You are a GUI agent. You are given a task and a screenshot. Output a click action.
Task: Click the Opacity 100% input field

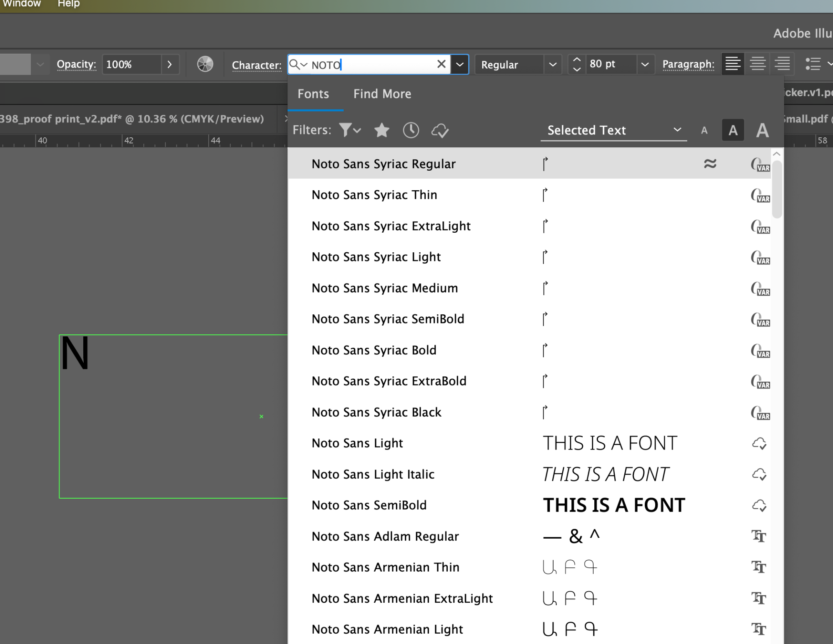point(131,65)
